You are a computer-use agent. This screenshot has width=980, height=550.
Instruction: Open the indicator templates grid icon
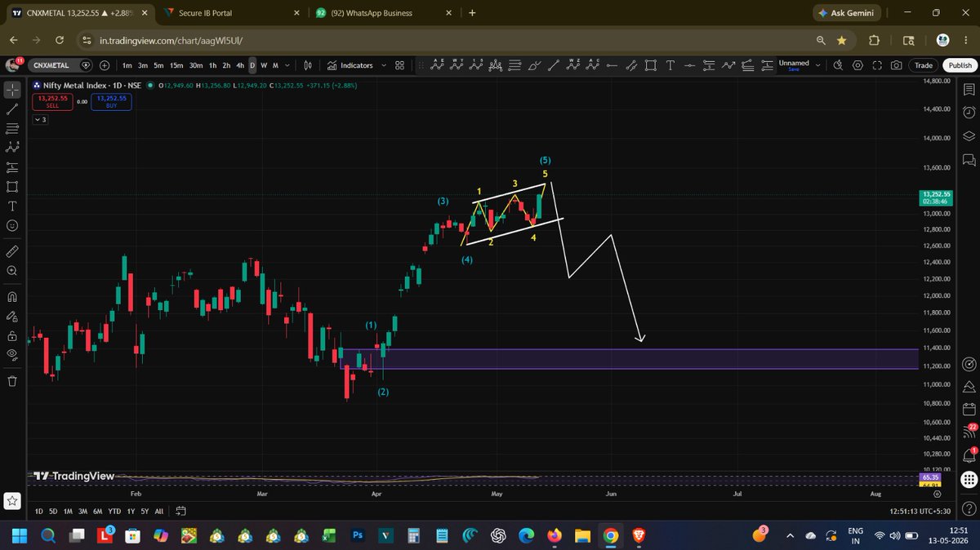coord(400,65)
